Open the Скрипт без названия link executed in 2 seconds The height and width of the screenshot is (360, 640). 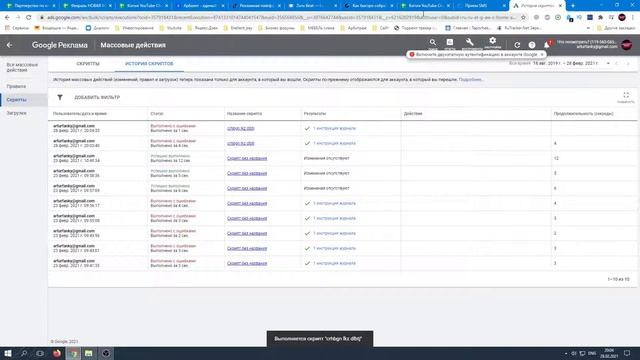[x=247, y=233]
